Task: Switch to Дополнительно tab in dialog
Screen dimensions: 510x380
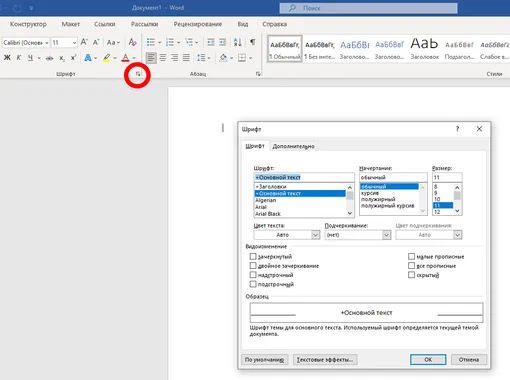Action: (x=293, y=146)
